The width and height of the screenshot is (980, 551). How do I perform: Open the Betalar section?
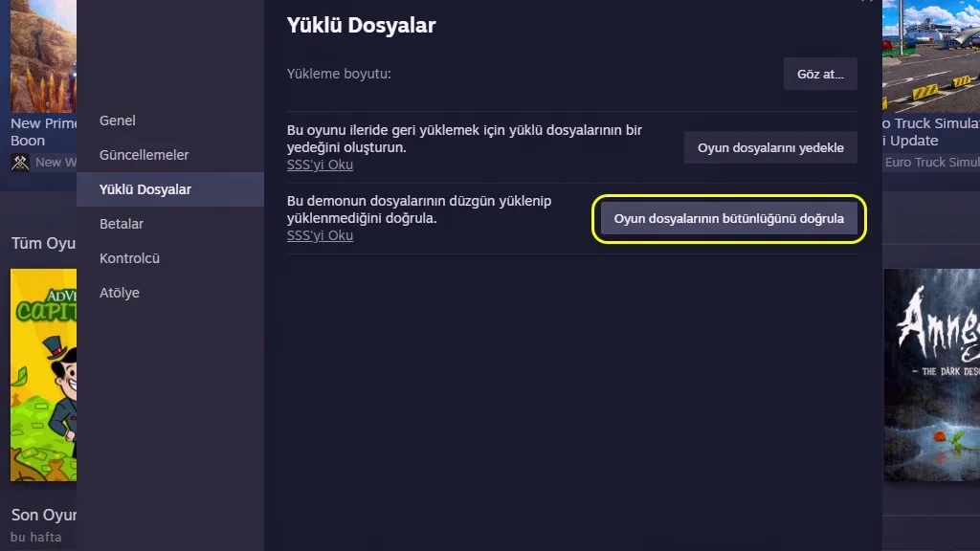coord(170,224)
